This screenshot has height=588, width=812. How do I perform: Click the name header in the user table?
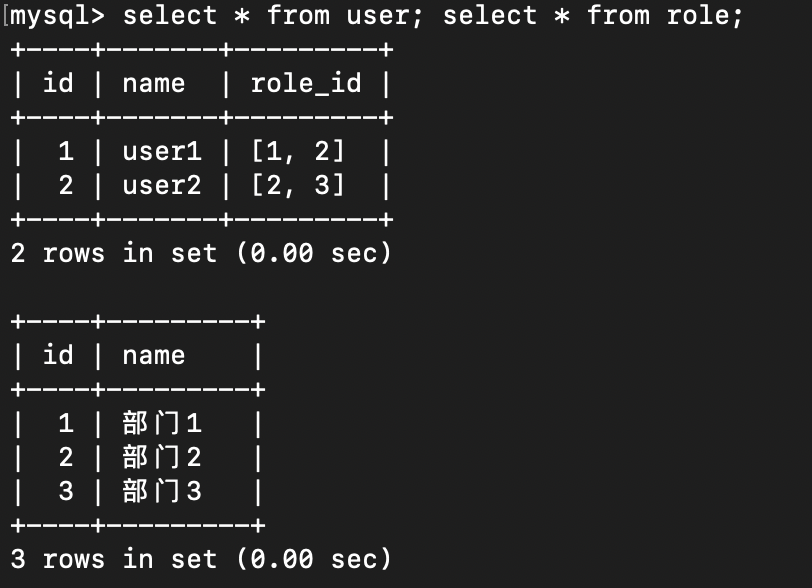[153, 83]
